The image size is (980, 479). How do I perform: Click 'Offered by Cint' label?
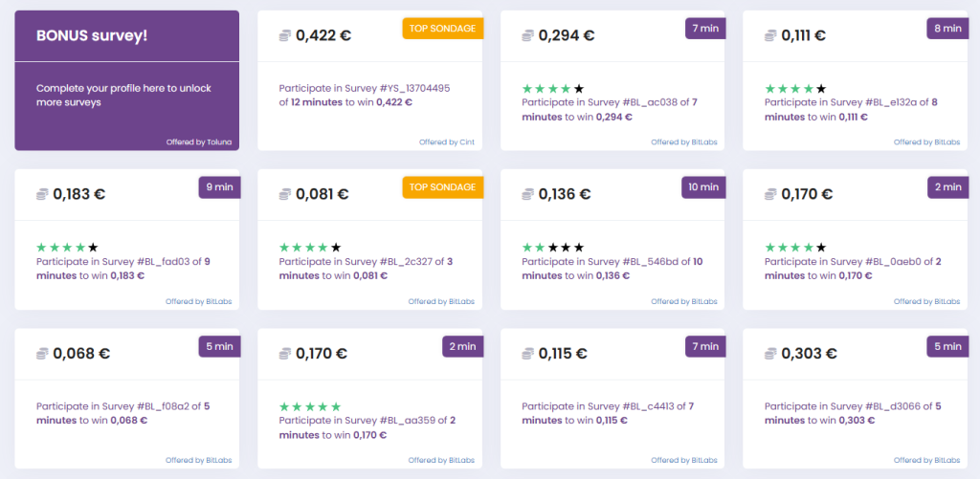coord(447,142)
